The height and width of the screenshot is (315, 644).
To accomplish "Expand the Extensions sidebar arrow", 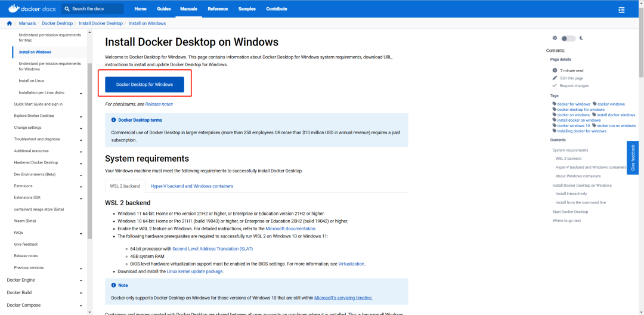I will pyautogui.click(x=81, y=187).
